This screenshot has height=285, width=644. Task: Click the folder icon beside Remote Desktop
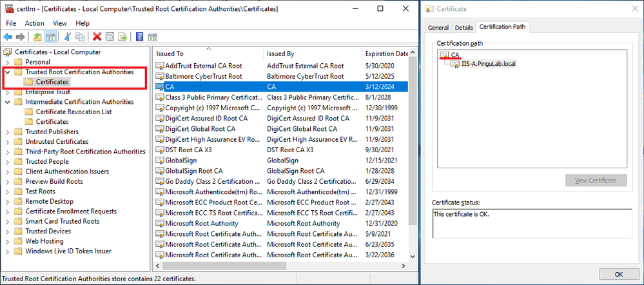(18, 202)
